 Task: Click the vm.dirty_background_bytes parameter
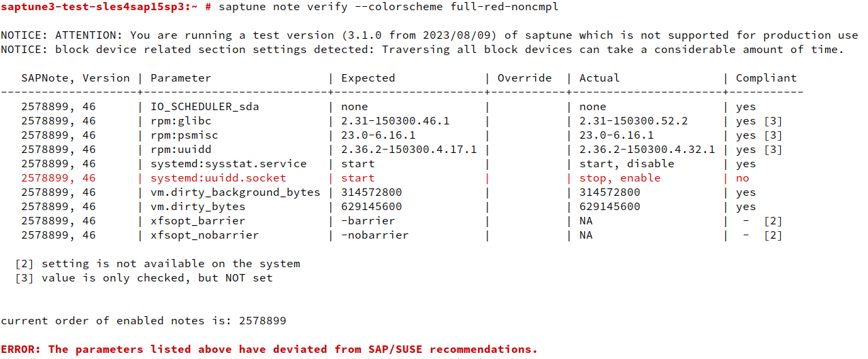pos(235,192)
